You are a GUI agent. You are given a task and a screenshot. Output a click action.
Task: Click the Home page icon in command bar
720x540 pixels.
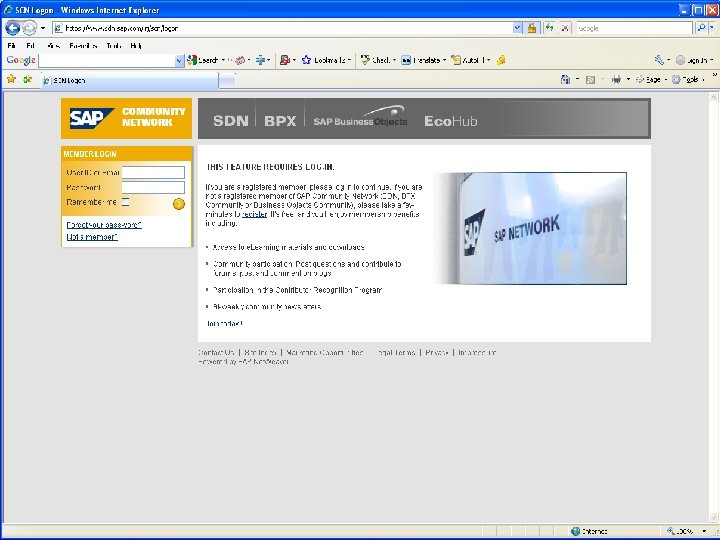pyautogui.click(x=565, y=79)
